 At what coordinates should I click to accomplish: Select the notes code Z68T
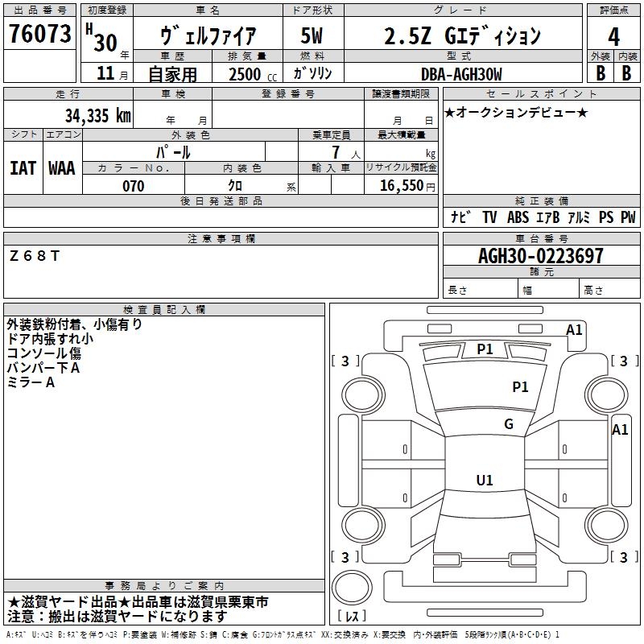click(35, 256)
